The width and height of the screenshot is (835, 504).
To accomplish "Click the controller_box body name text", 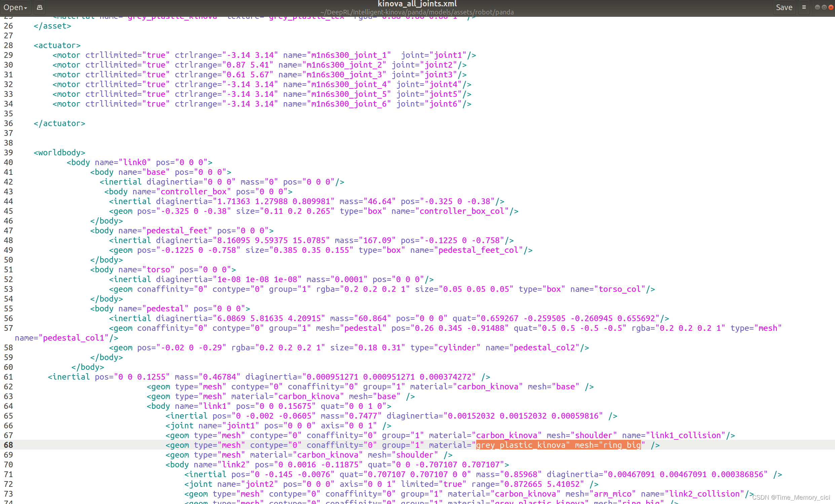I will 193,192.
